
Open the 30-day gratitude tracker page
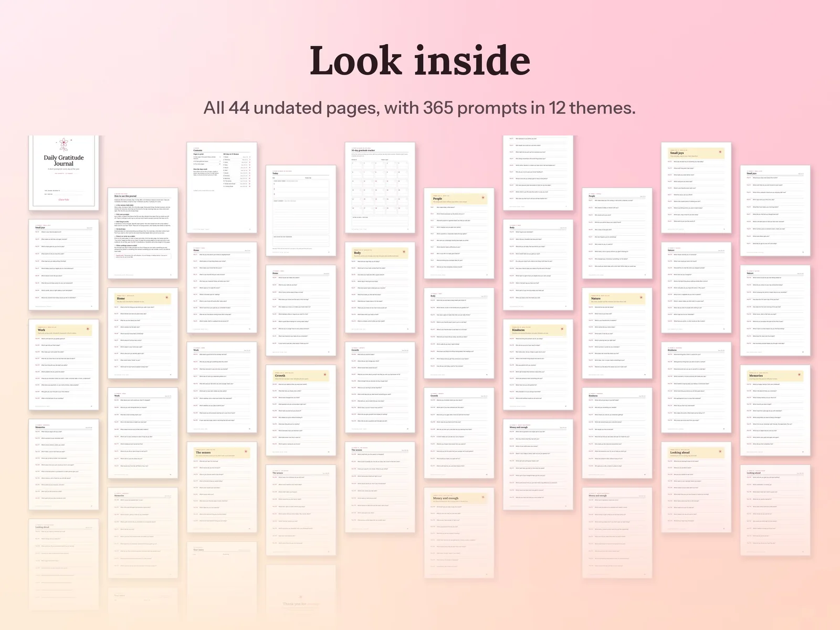click(380, 187)
